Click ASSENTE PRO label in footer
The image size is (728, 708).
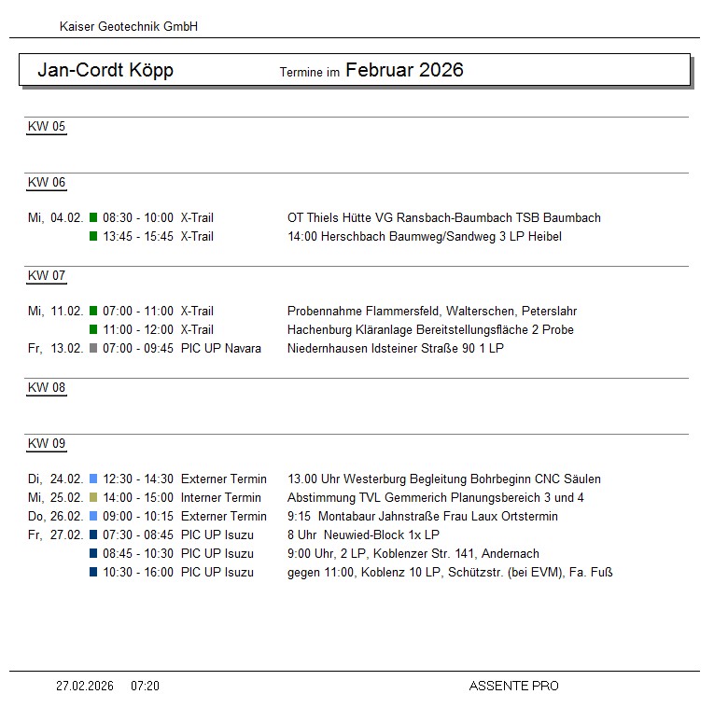[x=513, y=687]
